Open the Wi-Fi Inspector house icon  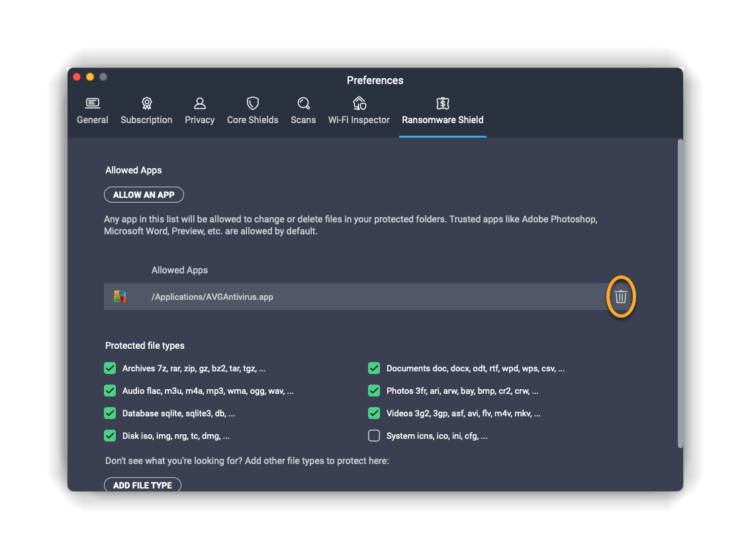359,103
